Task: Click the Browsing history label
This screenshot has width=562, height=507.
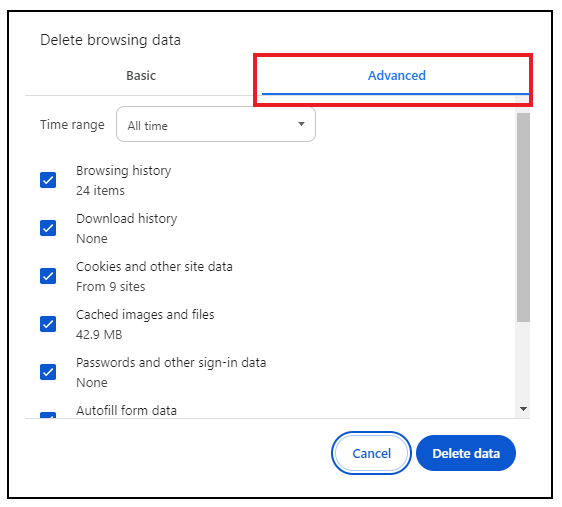Action: pos(124,171)
